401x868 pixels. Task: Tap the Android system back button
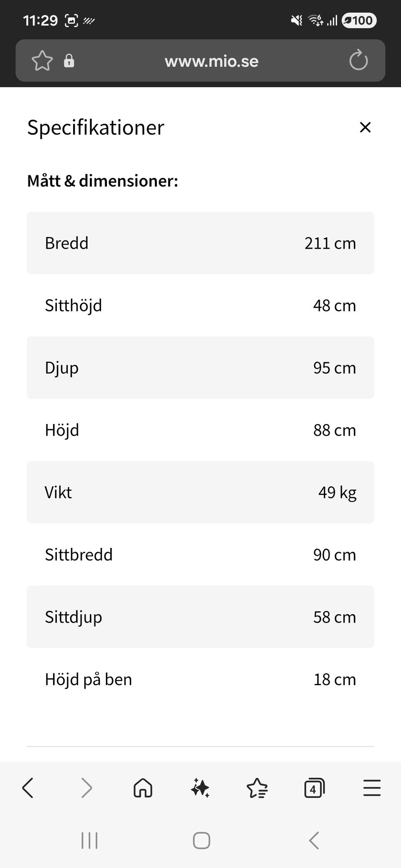(314, 840)
